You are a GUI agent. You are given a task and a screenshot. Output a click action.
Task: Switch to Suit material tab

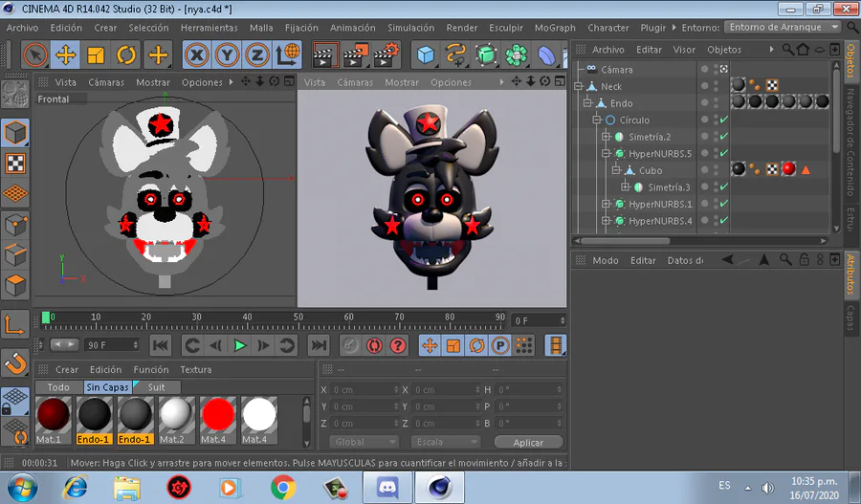pos(157,387)
